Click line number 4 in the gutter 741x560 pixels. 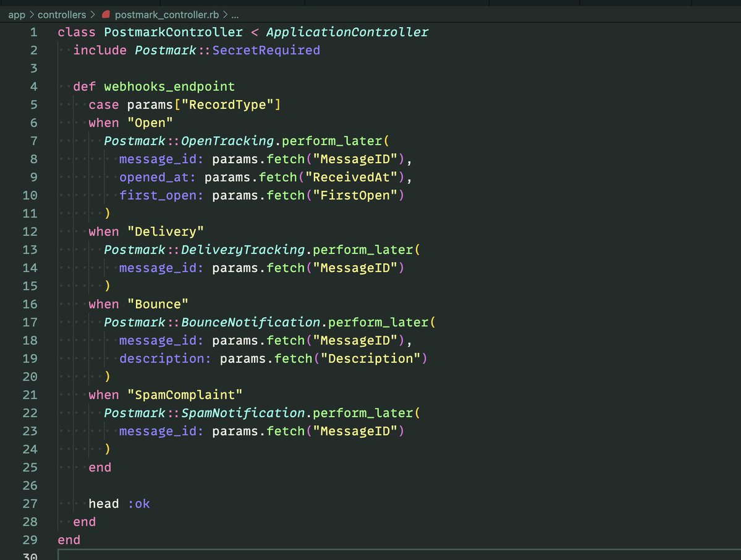point(33,87)
